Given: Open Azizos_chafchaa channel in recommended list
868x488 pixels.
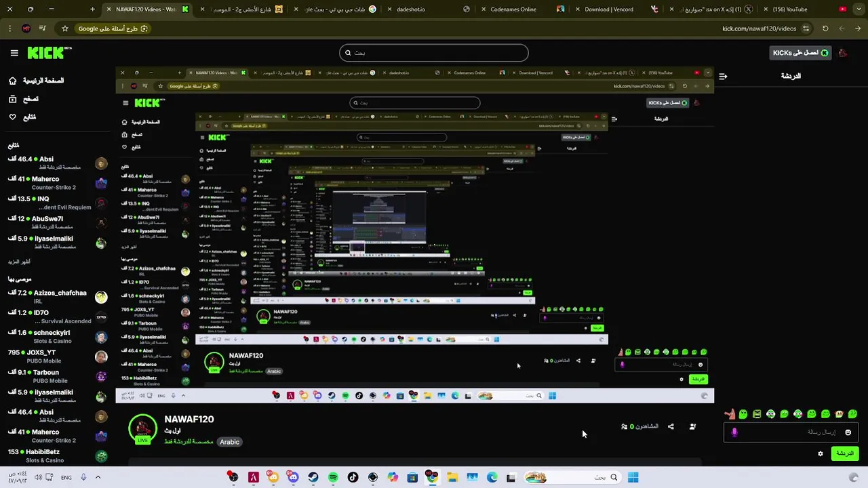Looking at the screenshot, I should click(x=57, y=296).
